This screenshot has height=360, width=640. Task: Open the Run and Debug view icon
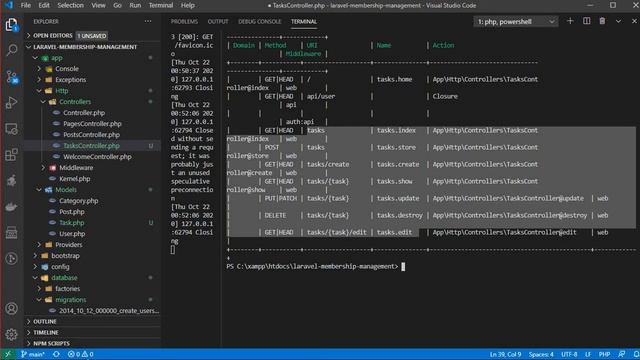11,103
